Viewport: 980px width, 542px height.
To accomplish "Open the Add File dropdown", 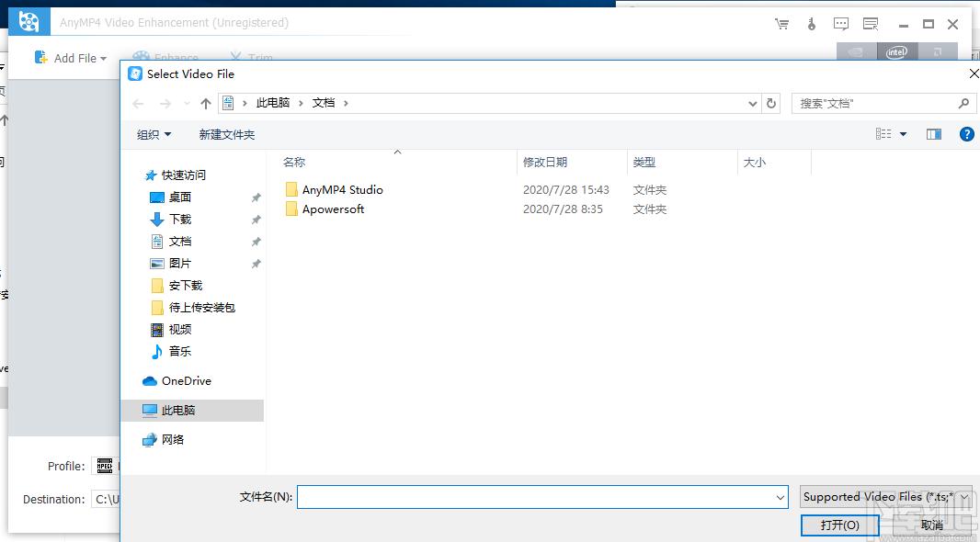I will pyautogui.click(x=72, y=58).
